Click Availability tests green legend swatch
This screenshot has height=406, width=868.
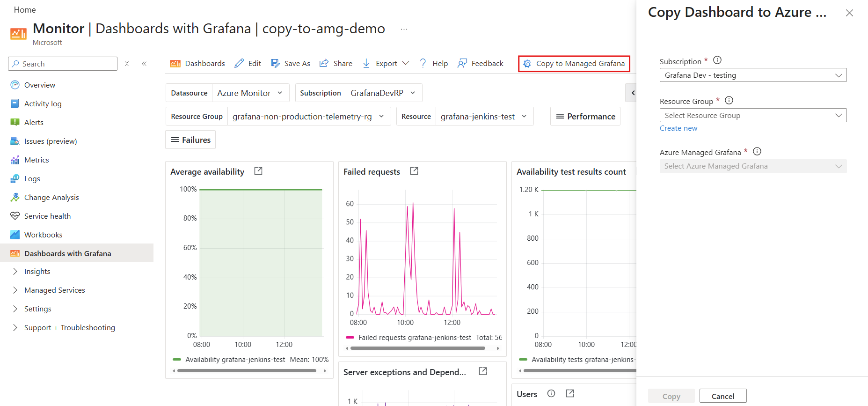point(523,359)
